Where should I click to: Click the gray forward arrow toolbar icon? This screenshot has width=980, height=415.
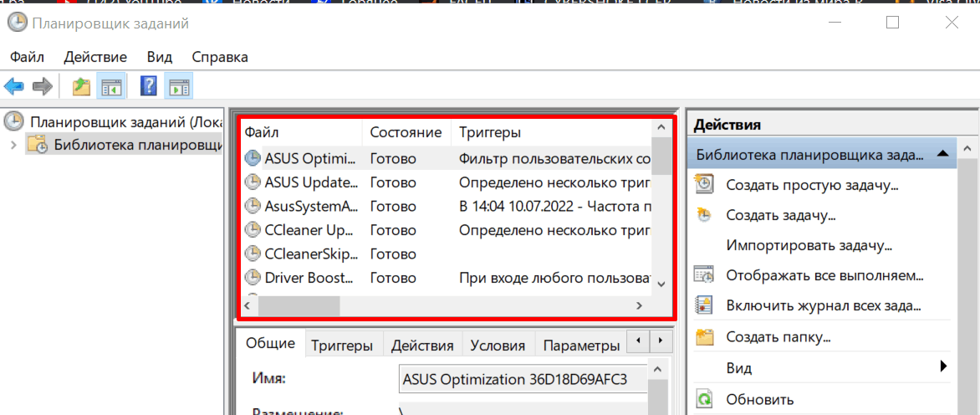(43, 86)
